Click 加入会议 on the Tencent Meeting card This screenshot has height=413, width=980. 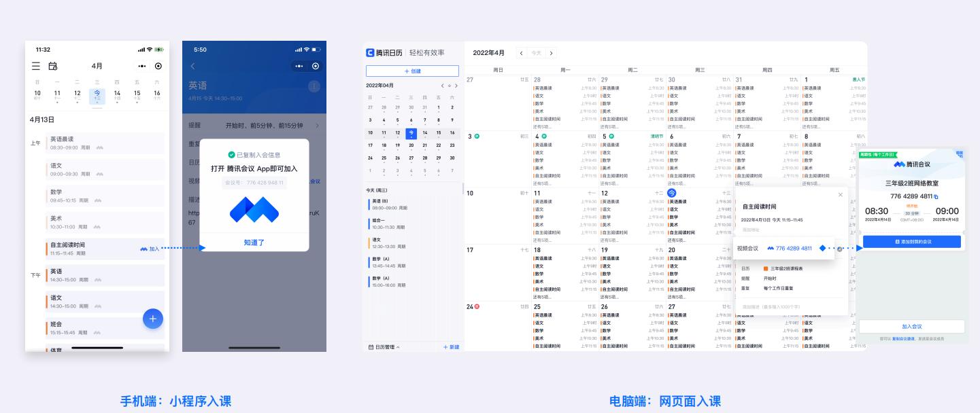913,326
